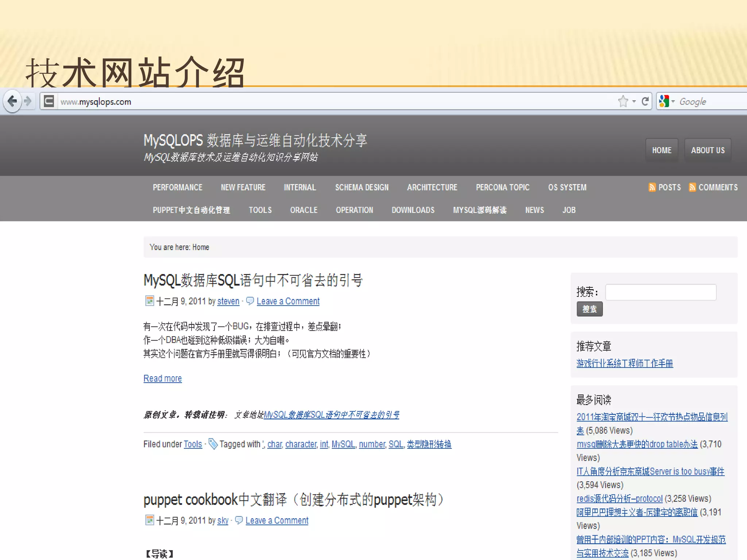Image resolution: width=747 pixels, height=560 pixels.
Task: Click the Home breadcrumb text
Action: click(201, 247)
